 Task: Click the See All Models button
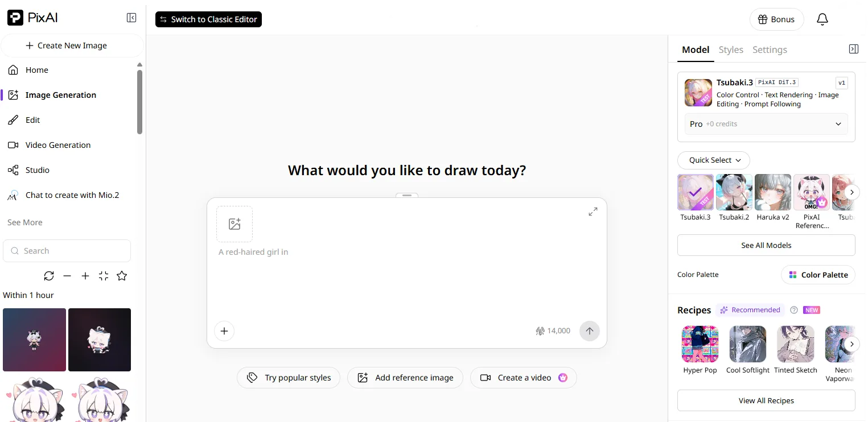[766, 245]
